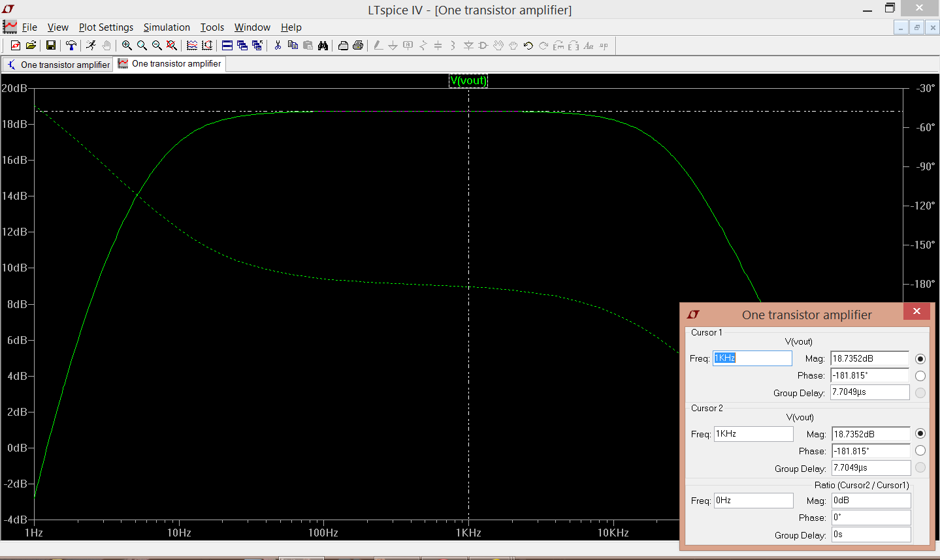This screenshot has width=940, height=560.
Task: Click the Halt hand icon
Action: coord(106,45)
